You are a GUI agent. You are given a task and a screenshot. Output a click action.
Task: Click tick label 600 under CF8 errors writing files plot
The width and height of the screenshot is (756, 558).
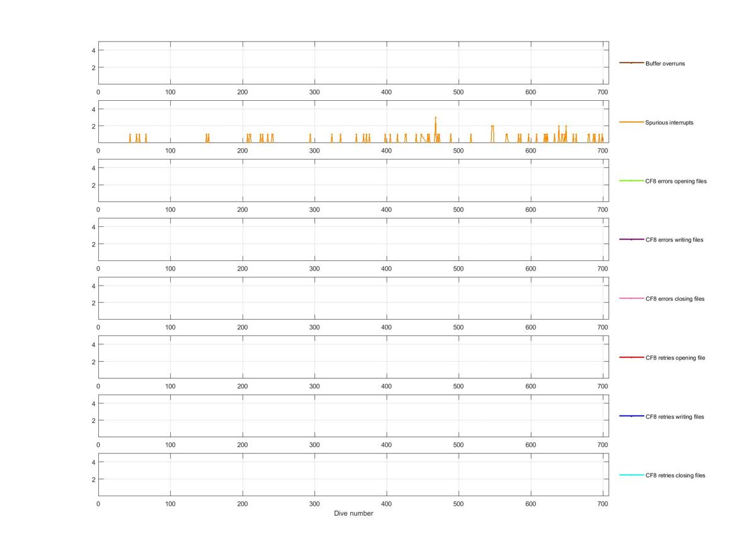530,269
